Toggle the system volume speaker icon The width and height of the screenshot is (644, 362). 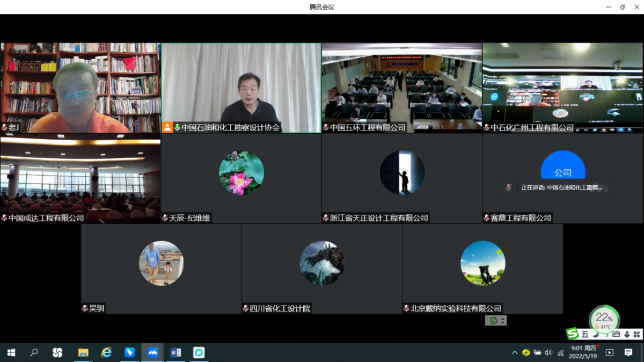(x=548, y=353)
